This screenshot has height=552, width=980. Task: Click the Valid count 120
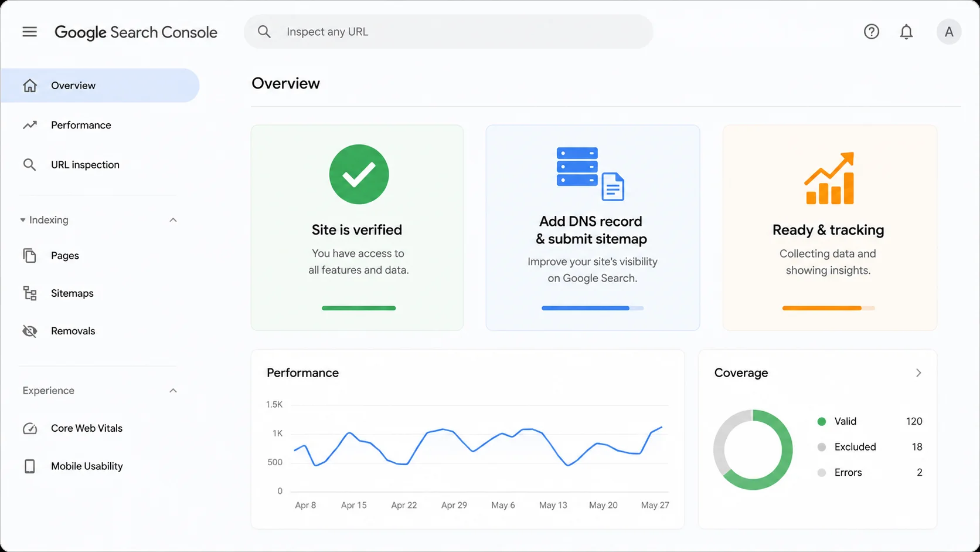[x=914, y=421]
